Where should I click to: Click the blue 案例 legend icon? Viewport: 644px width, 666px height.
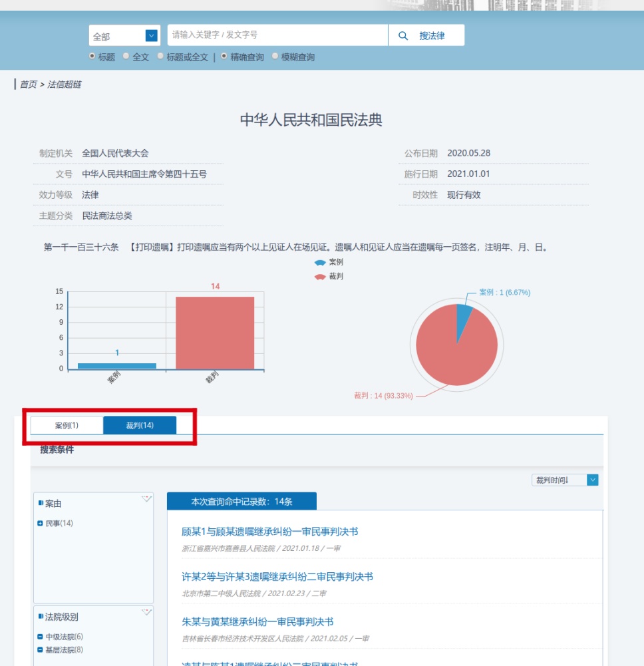tap(320, 263)
